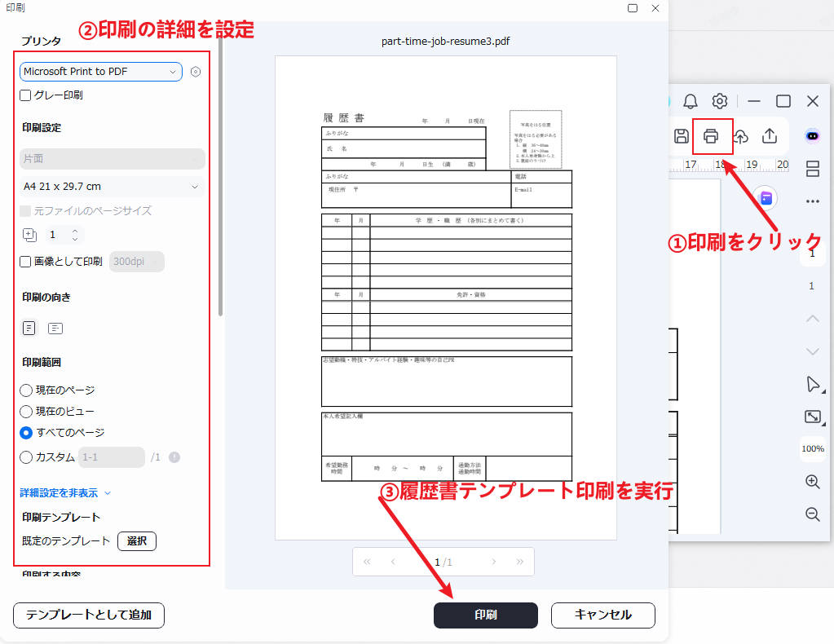
Task: Click the 100% zoom level control
Action: [812, 449]
